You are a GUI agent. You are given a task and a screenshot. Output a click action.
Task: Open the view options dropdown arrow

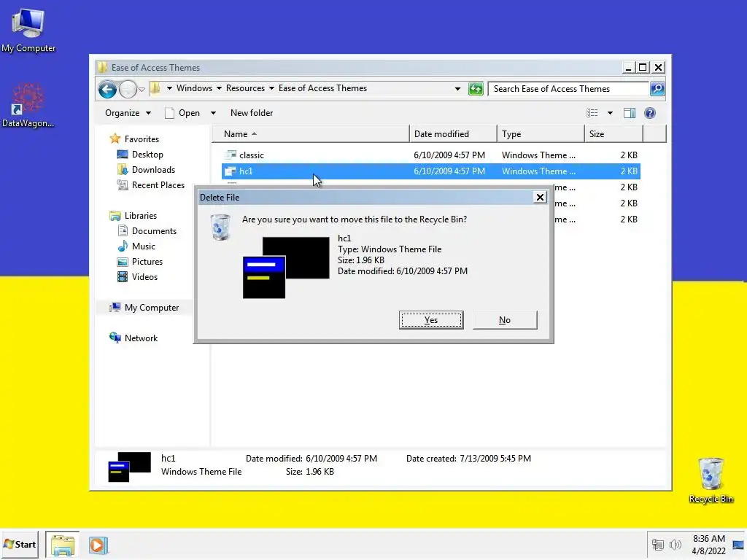(x=610, y=113)
